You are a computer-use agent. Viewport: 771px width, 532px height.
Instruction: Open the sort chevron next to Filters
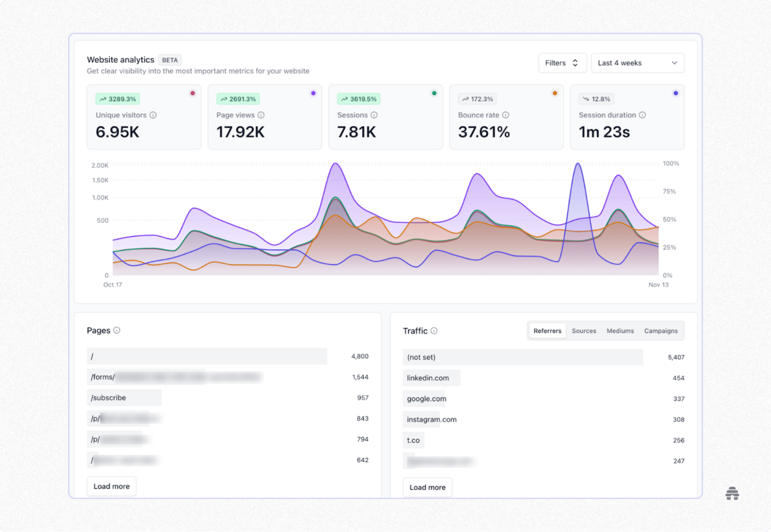point(575,63)
